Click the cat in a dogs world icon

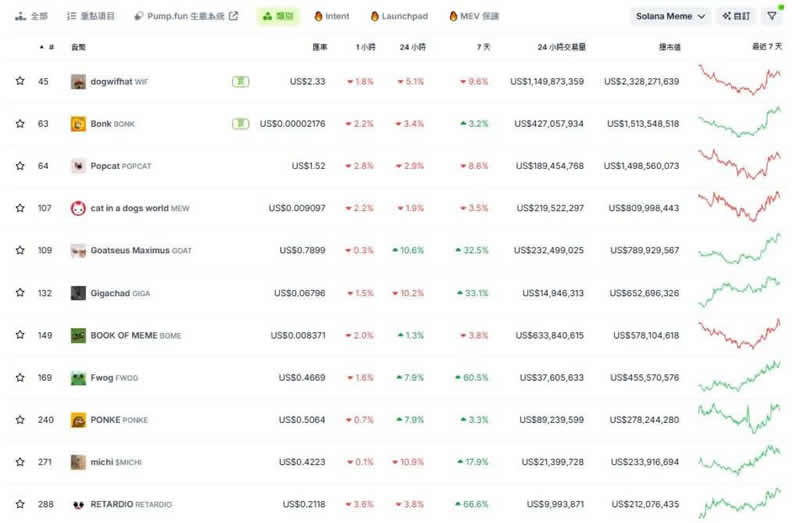coord(78,208)
